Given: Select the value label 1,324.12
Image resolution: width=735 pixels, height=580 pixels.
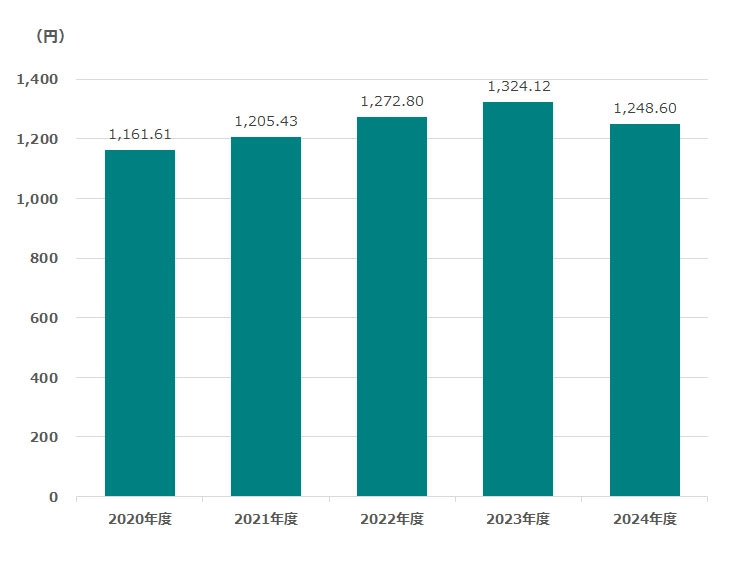Looking at the screenshot, I should [x=518, y=86].
